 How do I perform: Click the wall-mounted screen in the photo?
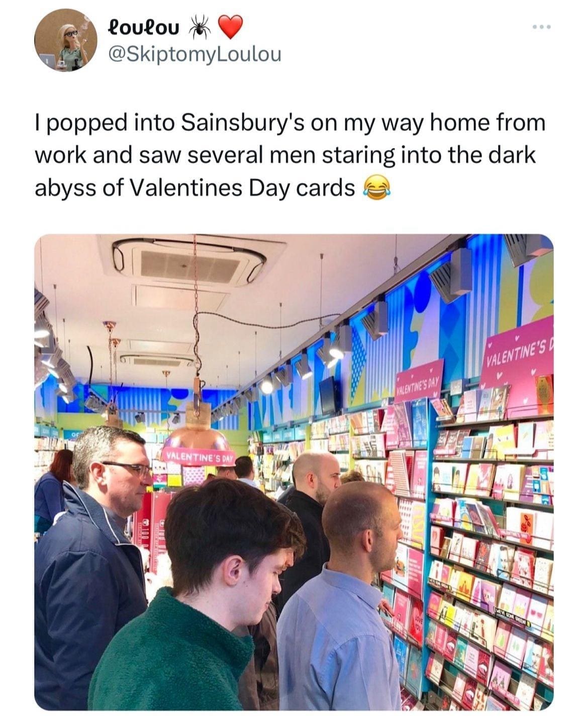(329, 395)
